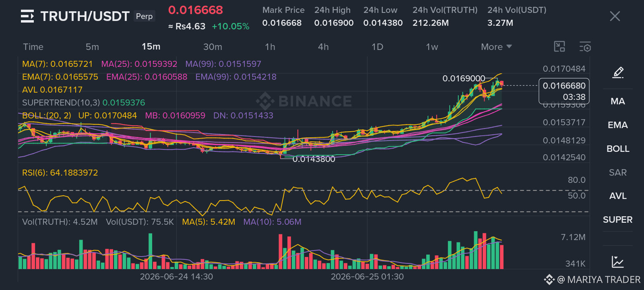
Task: Click the MA(25) indicator readout
Action: pos(139,64)
